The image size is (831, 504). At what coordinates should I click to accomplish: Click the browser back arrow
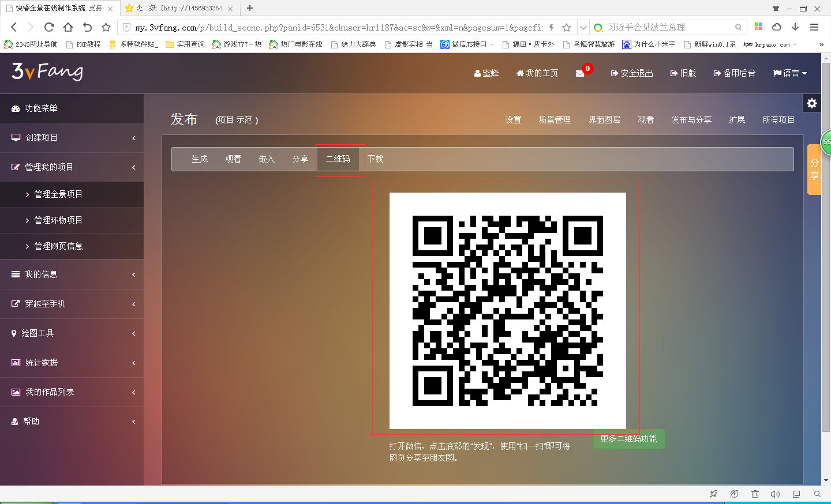(x=14, y=27)
